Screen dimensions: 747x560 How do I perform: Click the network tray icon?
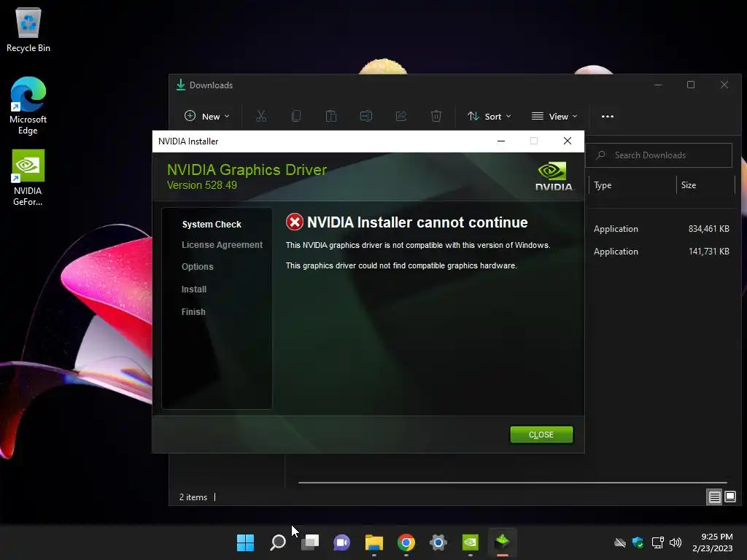point(658,542)
